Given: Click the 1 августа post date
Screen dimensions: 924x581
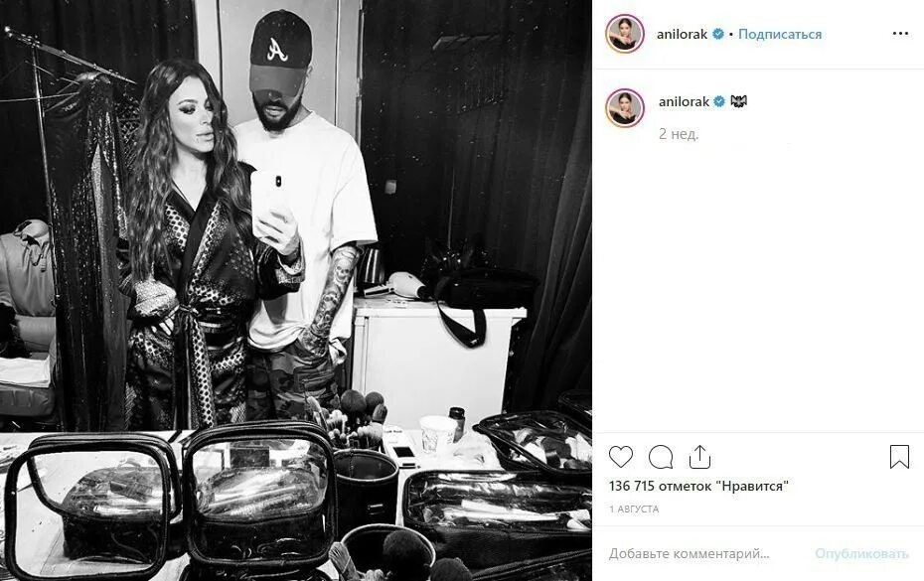Looking at the screenshot, I should 634,509.
